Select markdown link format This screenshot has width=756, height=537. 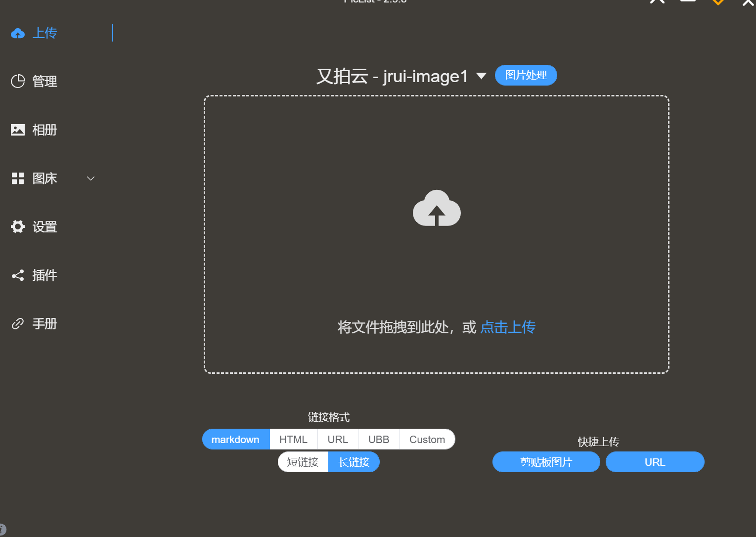236,439
